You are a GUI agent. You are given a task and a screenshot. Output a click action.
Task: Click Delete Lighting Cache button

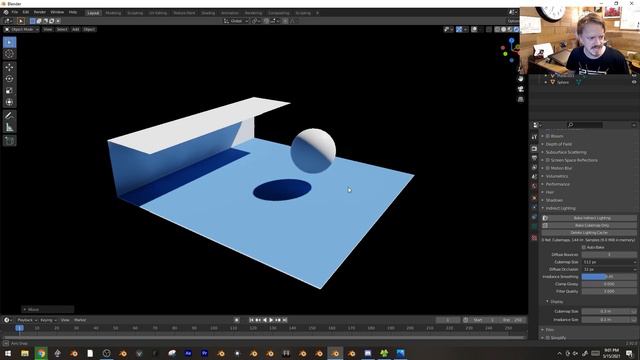click(589, 233)
